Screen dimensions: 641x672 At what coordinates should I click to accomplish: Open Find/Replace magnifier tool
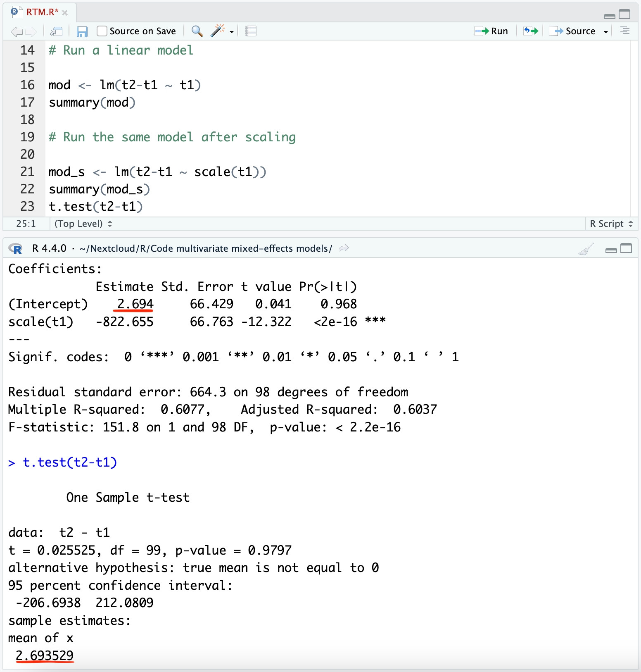[x=197, y=31]
